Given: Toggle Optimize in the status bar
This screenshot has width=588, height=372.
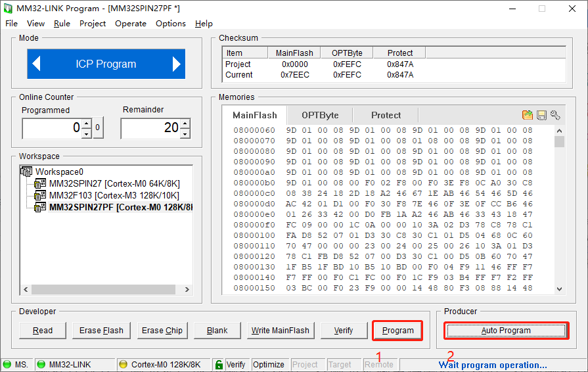Looking at the screenshot, I should (x=269, y=365).
